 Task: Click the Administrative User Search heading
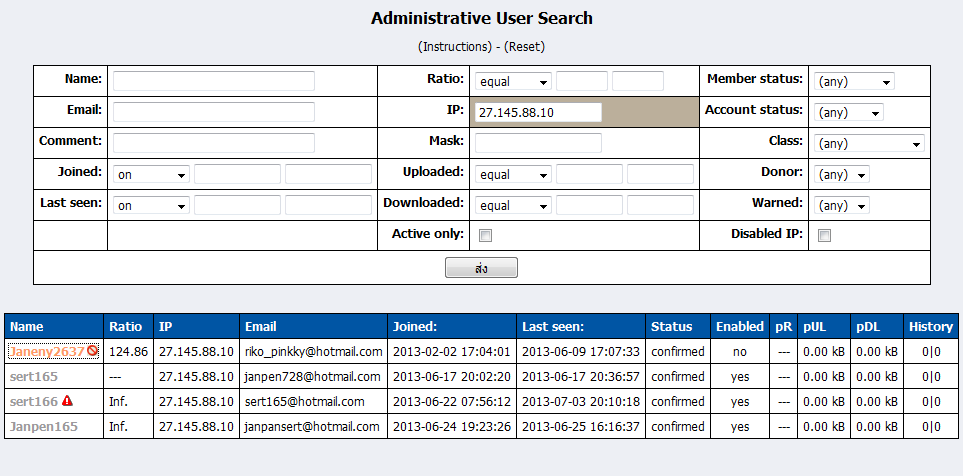click(482, 18)
